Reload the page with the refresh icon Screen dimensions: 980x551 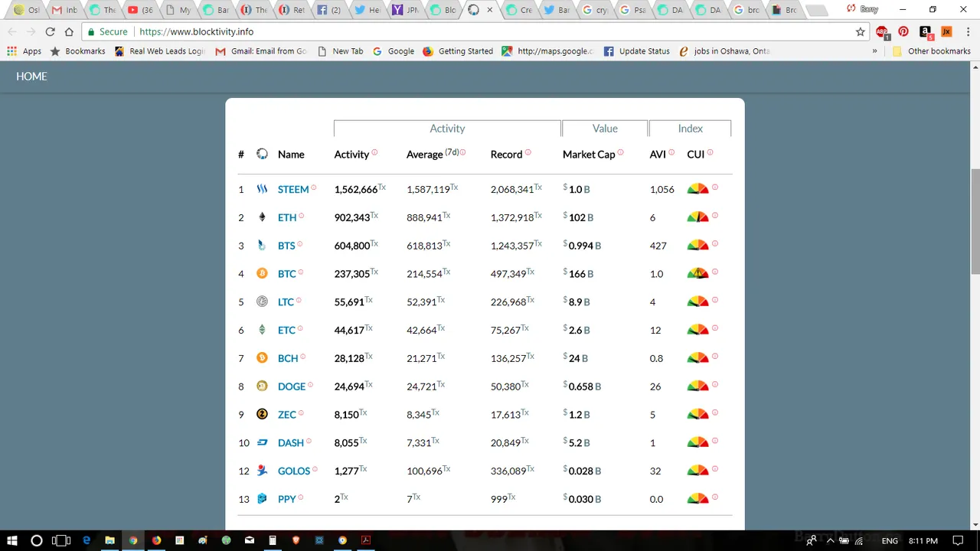(51, 31)
